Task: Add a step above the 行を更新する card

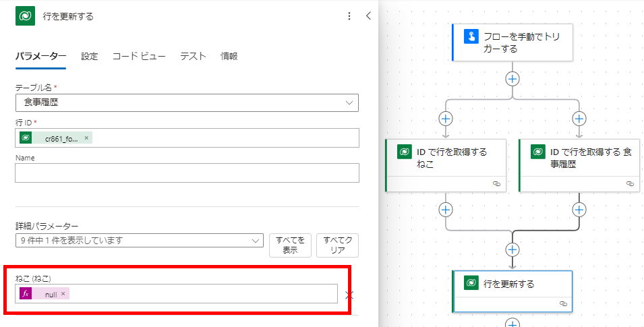Action: (x=512, y=249)
